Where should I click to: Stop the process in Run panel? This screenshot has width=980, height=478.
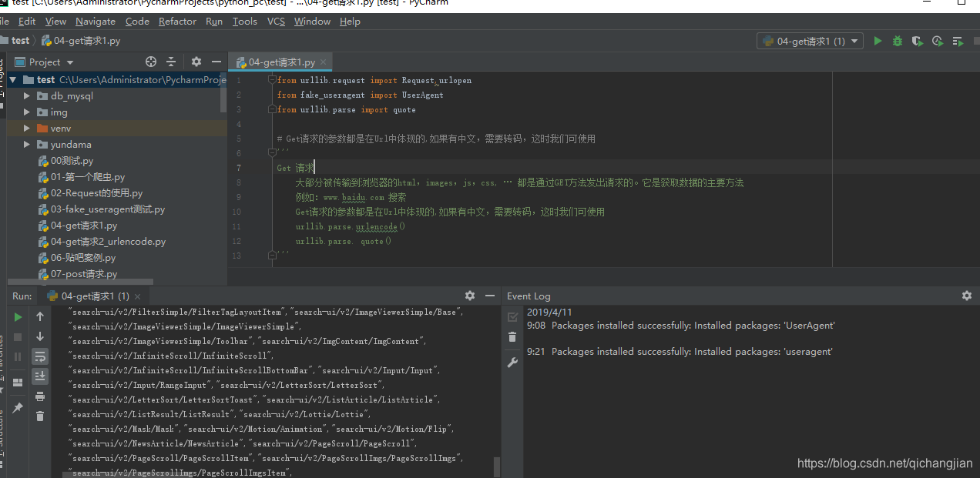pos(18,336)
